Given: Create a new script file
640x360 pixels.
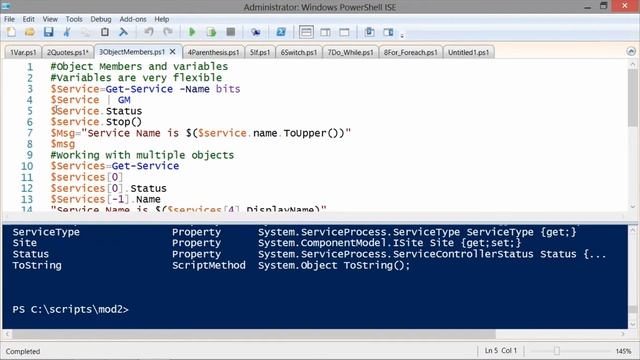Looking at the screenshot, I should click(x=11, y=32).
